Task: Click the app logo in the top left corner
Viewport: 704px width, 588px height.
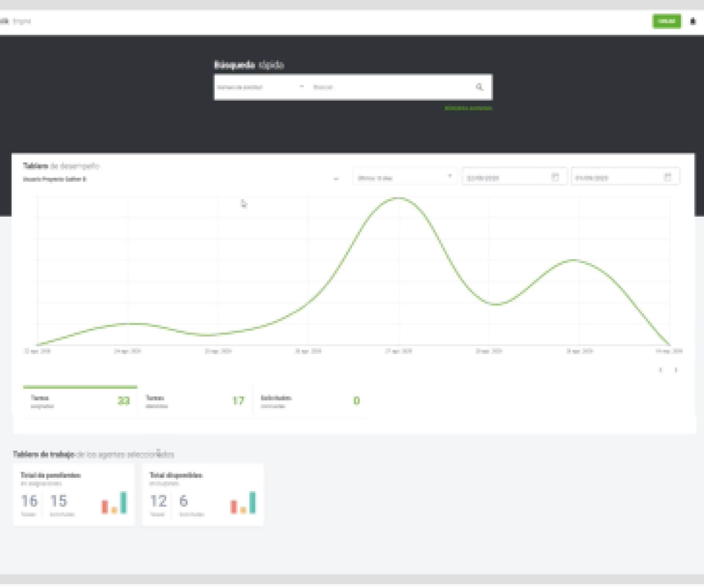Action: [5, 21]
